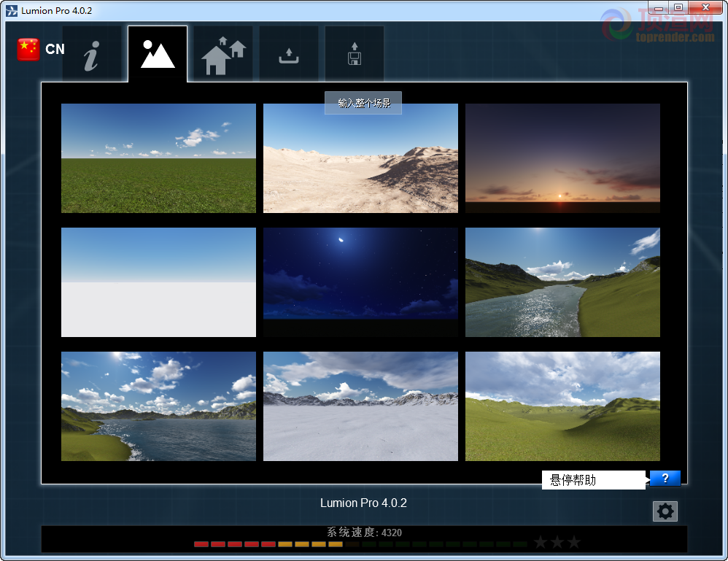Open the load scene tab
This screenshot has height=561, width=728.
[289, 54]
